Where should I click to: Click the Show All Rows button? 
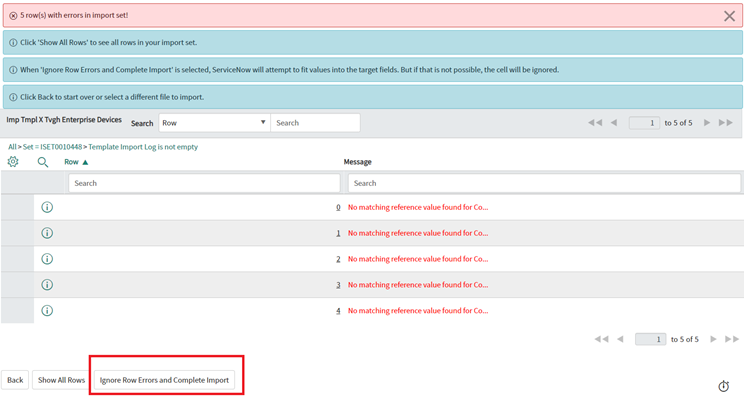[x=61, y=380]
